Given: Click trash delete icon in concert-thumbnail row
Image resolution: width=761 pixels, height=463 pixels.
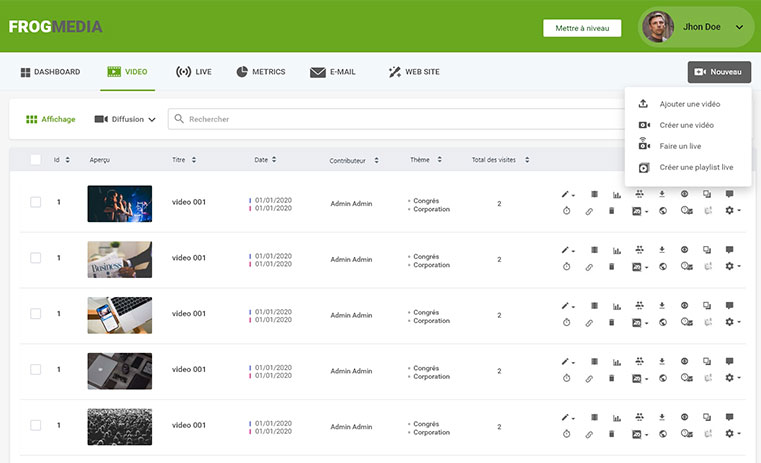Looking at the screenshot, I should pyautogui.click(x=612, y=211).
